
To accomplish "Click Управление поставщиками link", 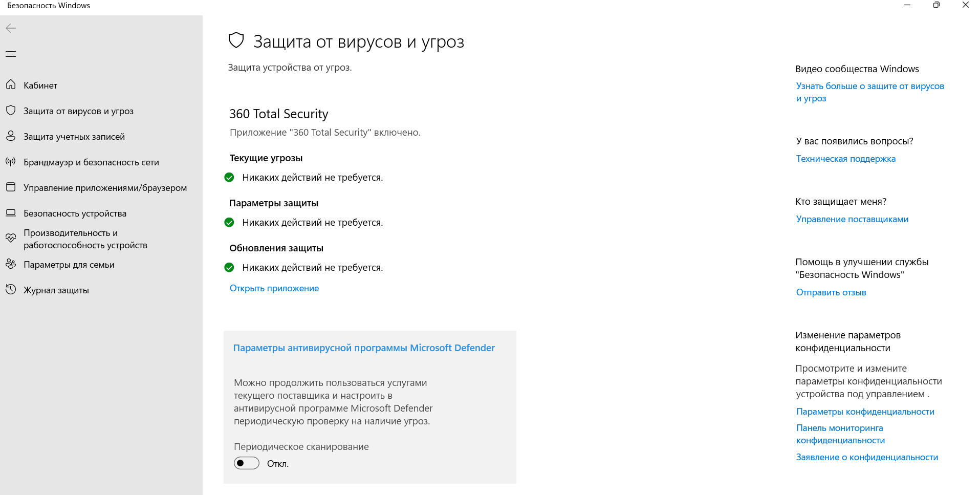I will tap(852, 219).
